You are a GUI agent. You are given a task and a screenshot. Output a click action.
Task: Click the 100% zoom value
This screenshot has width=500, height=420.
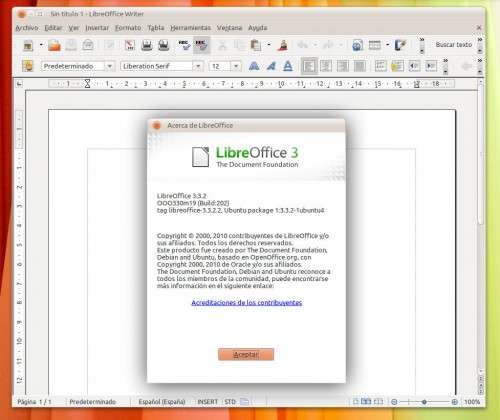click(472, 402)
